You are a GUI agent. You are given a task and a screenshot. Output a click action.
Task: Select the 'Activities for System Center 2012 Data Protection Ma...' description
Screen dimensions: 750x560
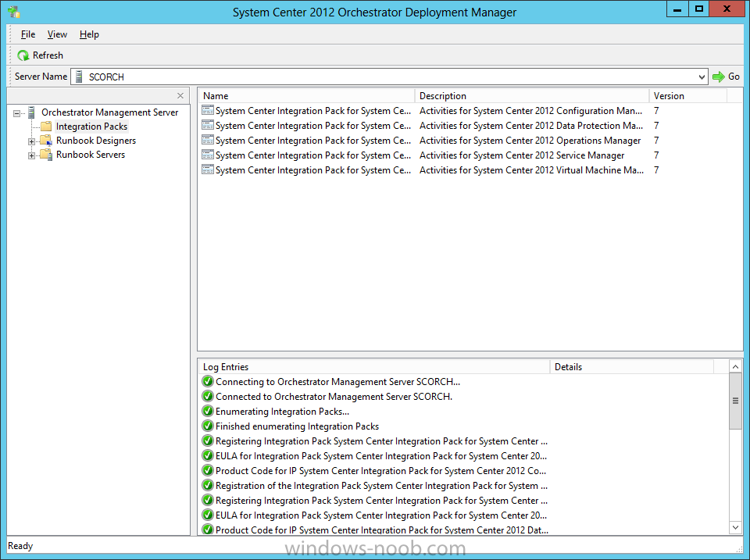pos(531,125)
